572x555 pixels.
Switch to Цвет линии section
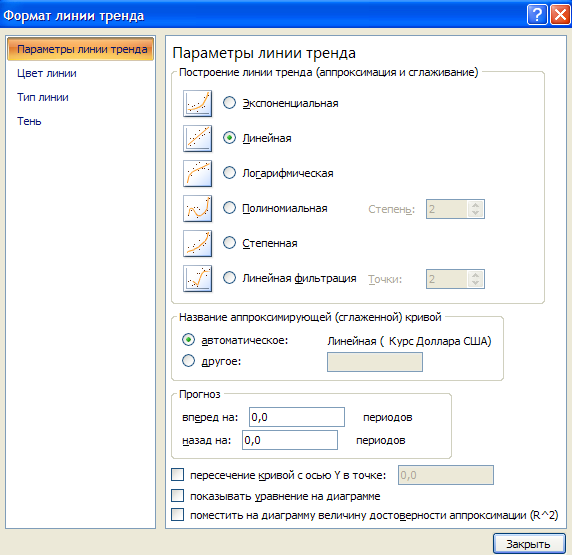tap(47, 73)
